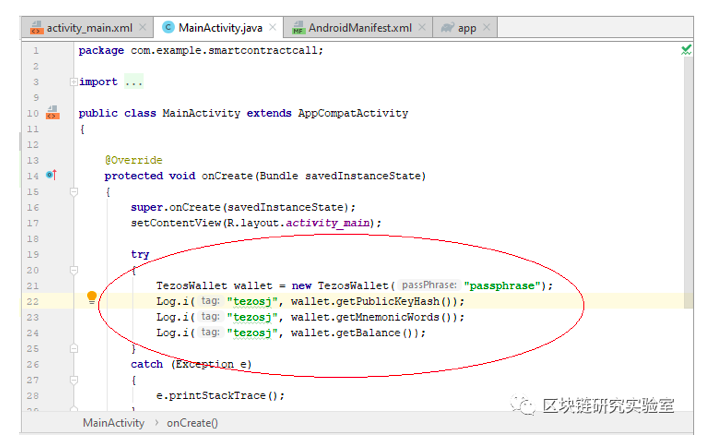This screenshot has height=444, width=706.
Task: Click the package com.example.smartcontractcall line
Action: [x=201, y=50]
